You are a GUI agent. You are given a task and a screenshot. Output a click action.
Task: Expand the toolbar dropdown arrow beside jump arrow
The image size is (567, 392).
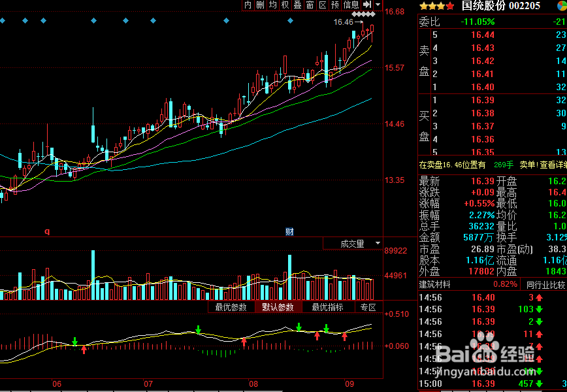(378, 5)
